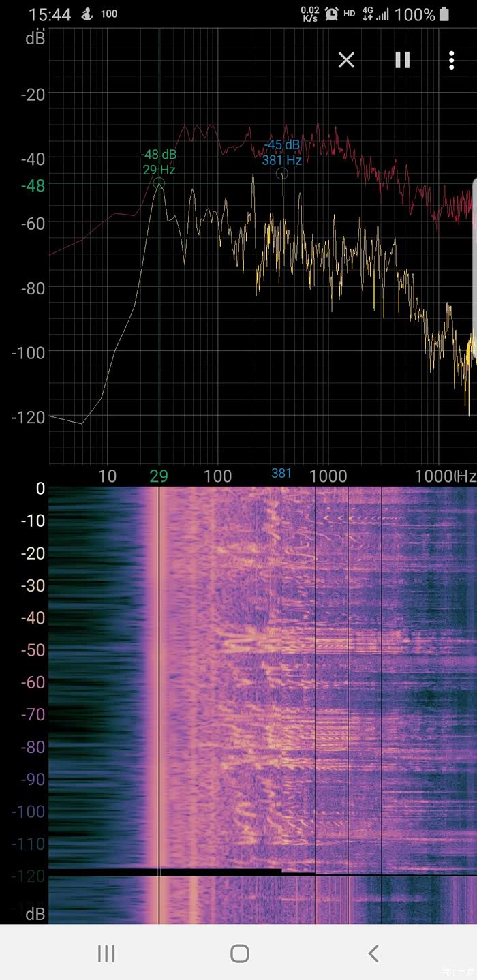Screen dimensions: 477x980
Task: Tap the -20 dB level axis label
Action: (x=33, y=94)
